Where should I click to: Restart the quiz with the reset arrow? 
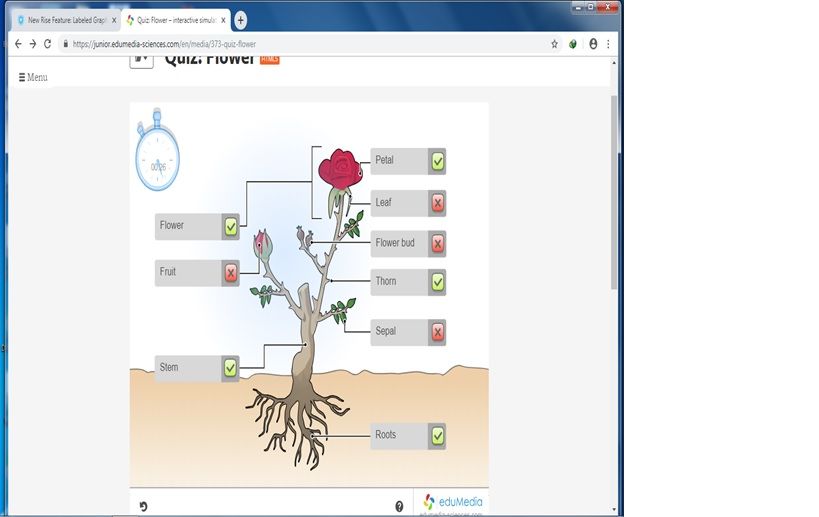click(x=144, y=506)
